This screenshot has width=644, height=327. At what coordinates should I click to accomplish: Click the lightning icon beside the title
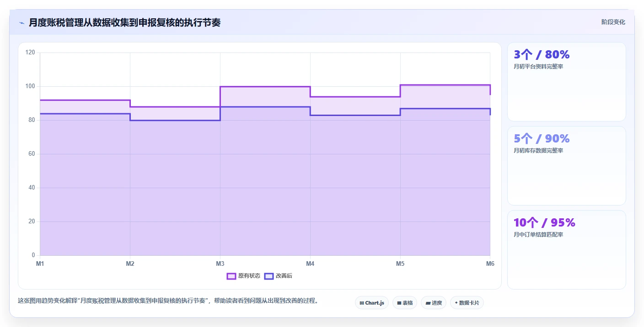(22, 23)
